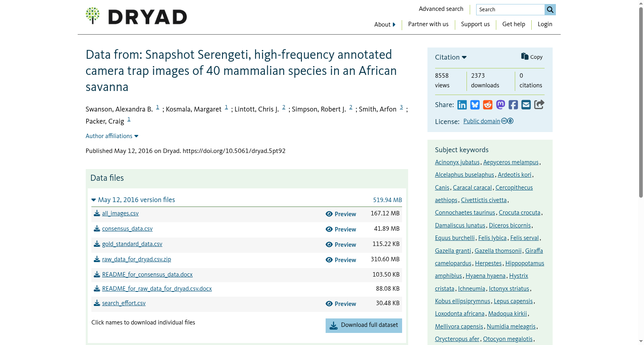Click the Copy citation text button

(536, 57)
